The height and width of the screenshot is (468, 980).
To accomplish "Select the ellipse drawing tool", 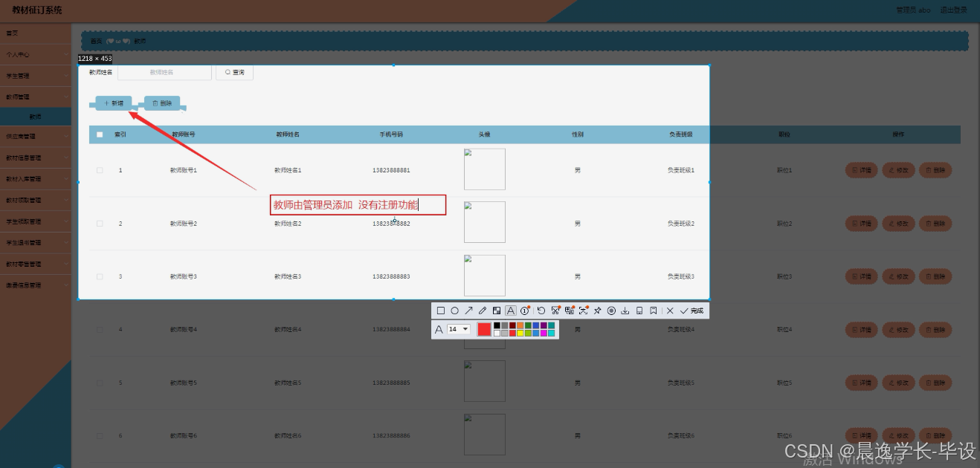I will [x=454, y=310].
